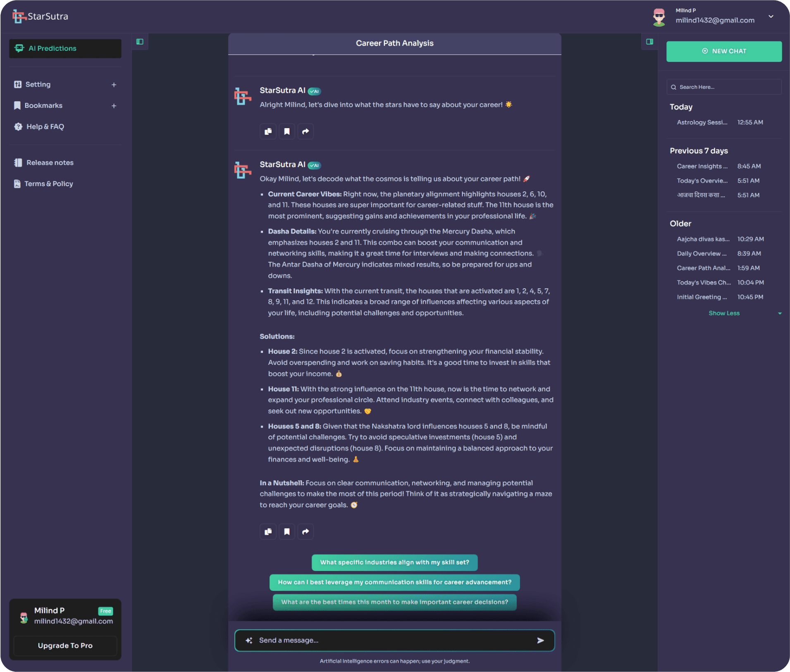Expand the Setting menu section
The width and height of the screenshot is (790, 672).
pos(114,85)
